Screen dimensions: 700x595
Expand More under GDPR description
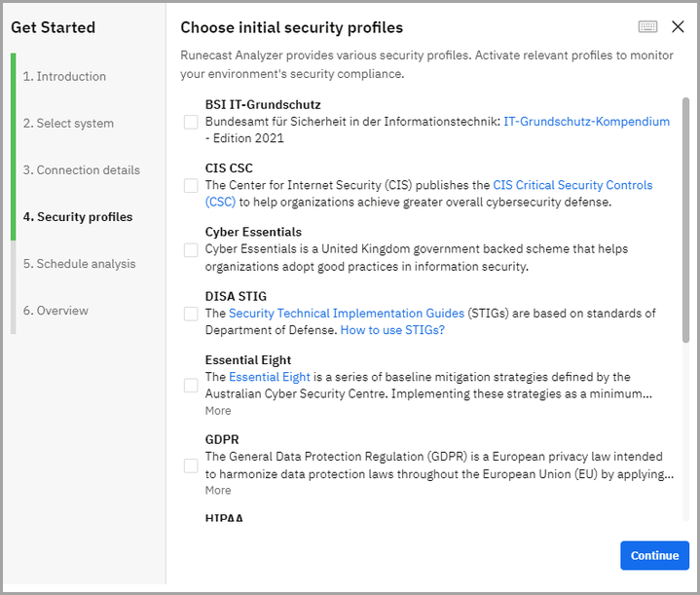[x=218, y=490]
